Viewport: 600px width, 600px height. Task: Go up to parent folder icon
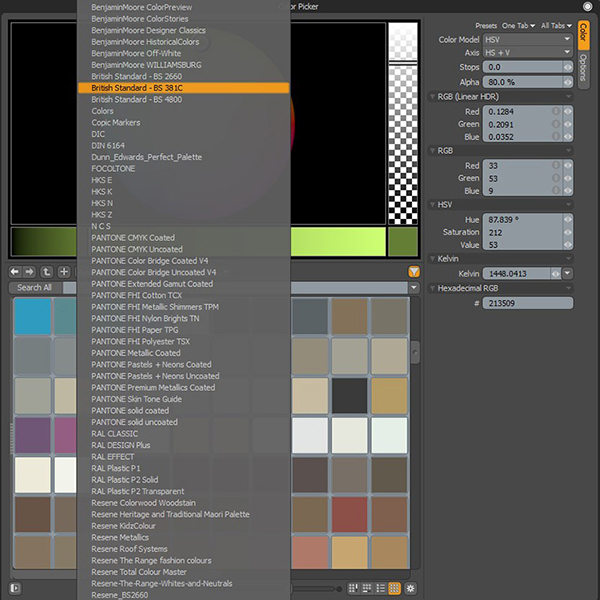click(46, 272)
